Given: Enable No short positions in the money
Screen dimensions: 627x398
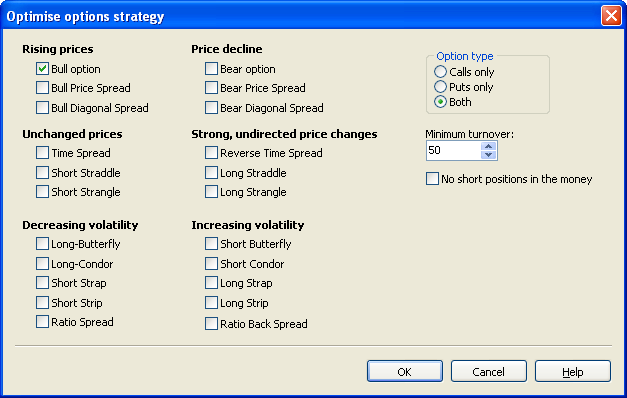Looking at the screenshot, I should click(432, 178).
